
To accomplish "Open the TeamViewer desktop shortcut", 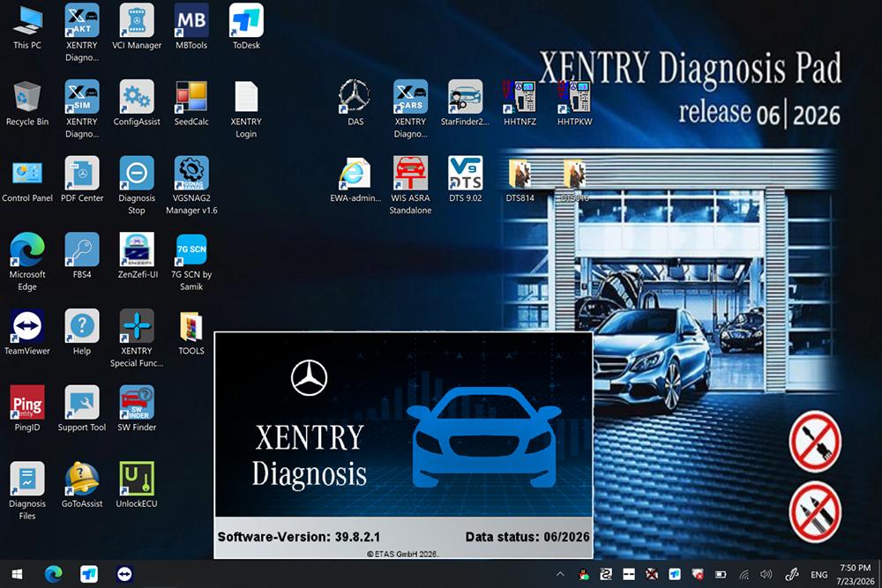I will tap(27, 332).
